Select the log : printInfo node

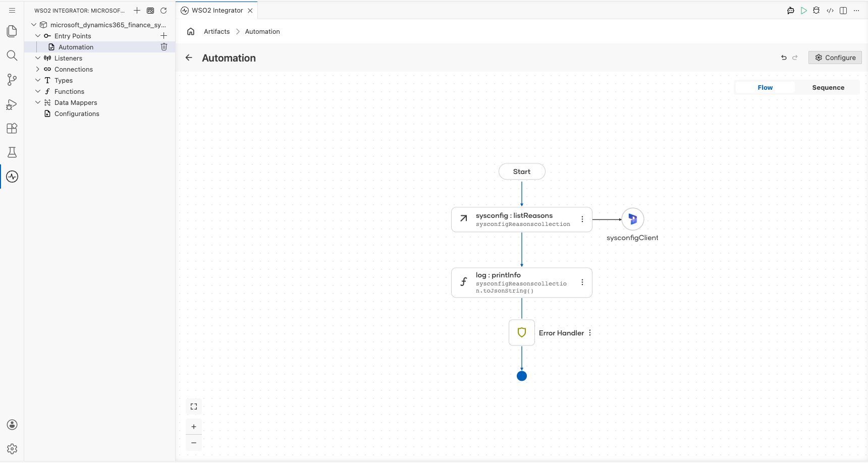pos(522,282)
